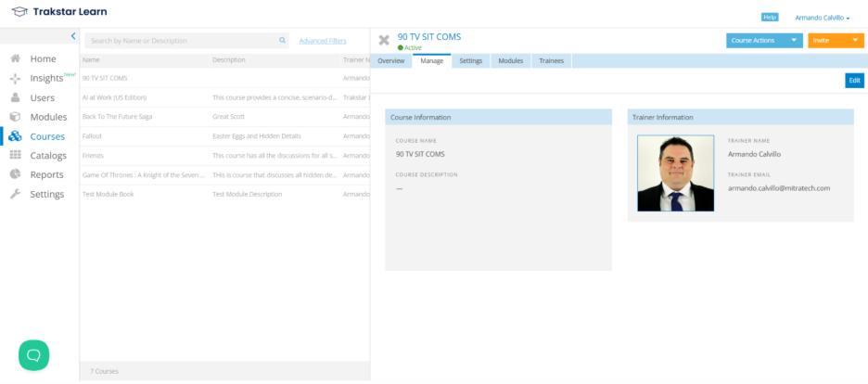This screenshot has width=868, height=384.
Task: Click the Help button
Action: [770, 17]
